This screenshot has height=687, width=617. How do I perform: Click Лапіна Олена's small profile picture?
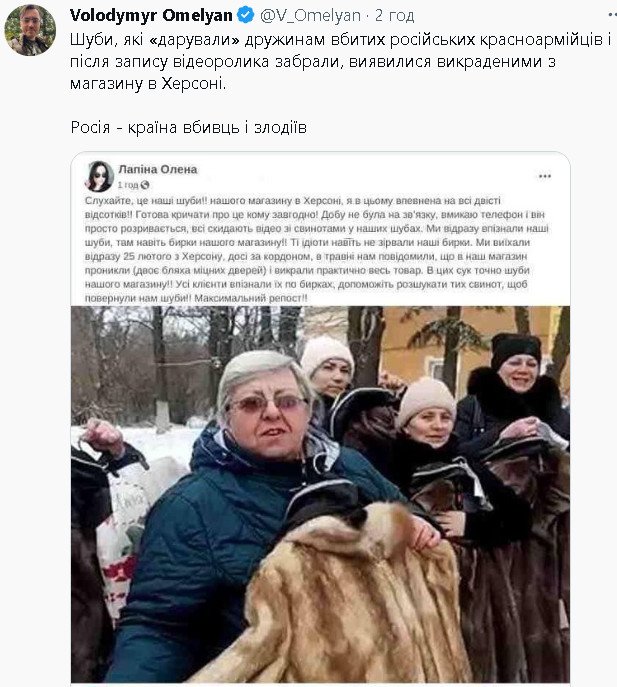click(x=99, y=176)
